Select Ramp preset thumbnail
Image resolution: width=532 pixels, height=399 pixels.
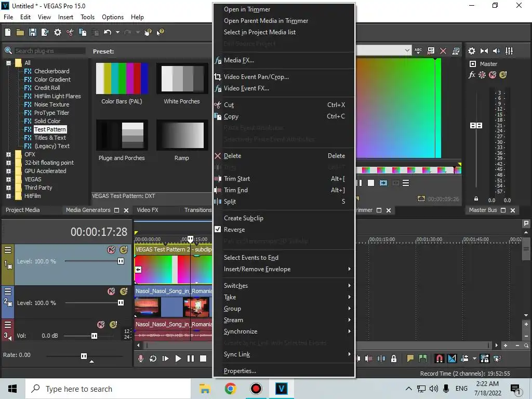(x=182, y=135)
